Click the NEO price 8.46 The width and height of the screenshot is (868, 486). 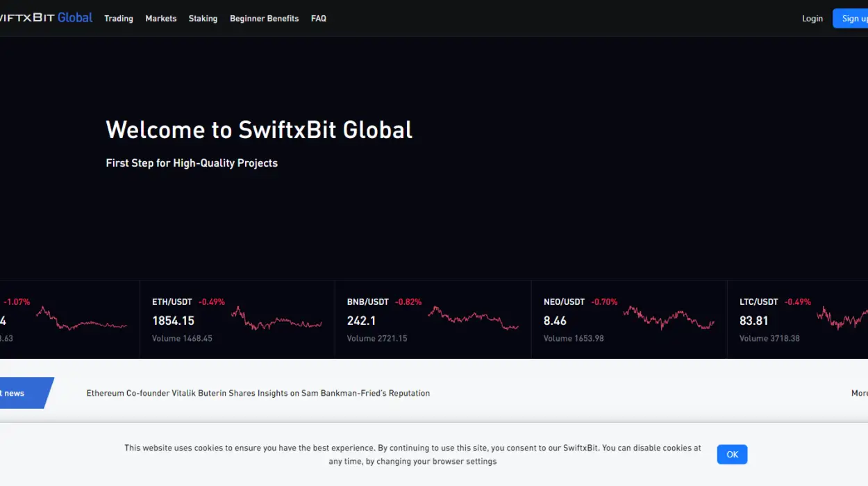(555, 321)
